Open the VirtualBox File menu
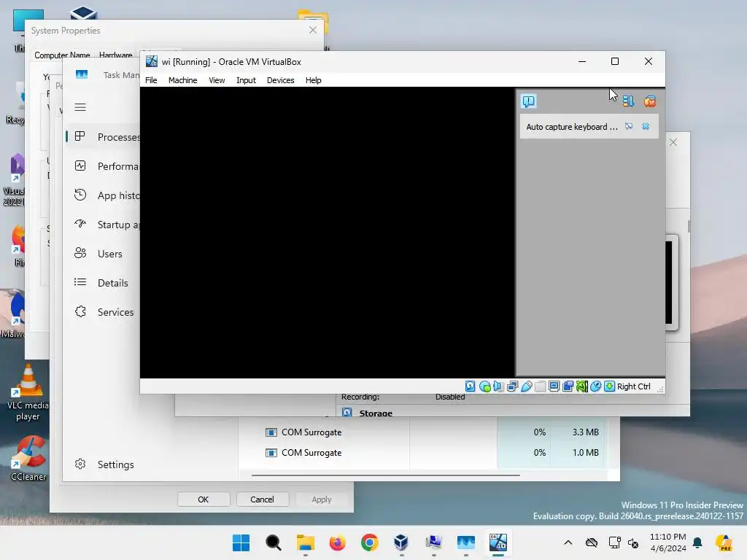747x560 pixels. point(151,80)
